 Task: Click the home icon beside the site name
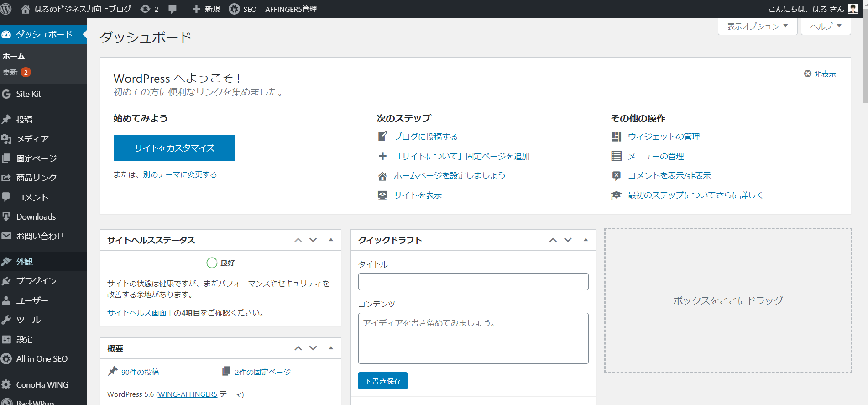[x=26, y=9]
